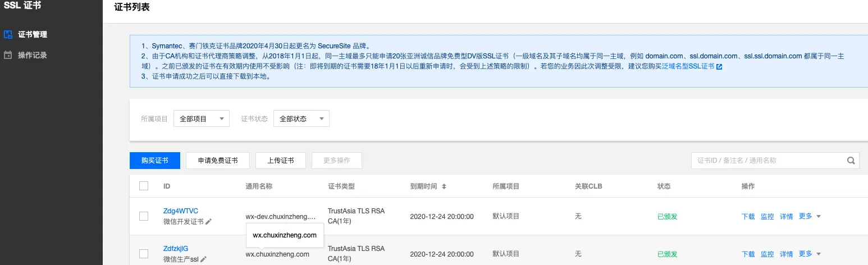Click 下载 for Zdg4WTVC row
The width and height of the screenshot is (868, 265).
[748, 217]
